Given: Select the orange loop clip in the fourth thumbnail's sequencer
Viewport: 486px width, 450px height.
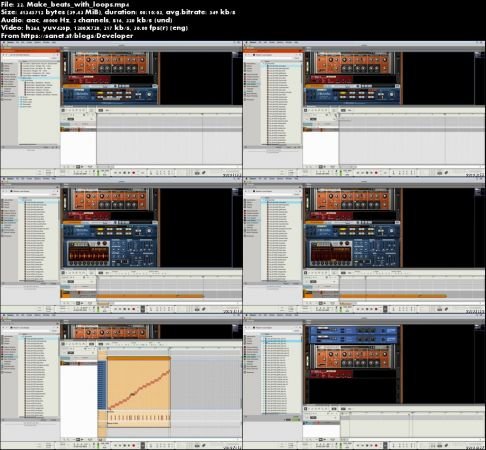Looking at the screenshot, I should click(393, 296).
